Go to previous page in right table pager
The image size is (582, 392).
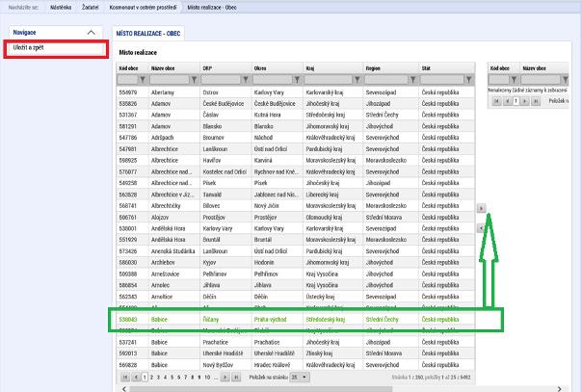point(508,101)
